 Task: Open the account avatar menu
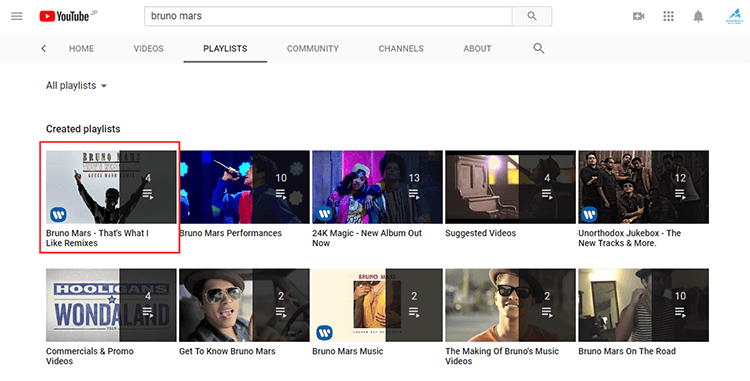734,16
